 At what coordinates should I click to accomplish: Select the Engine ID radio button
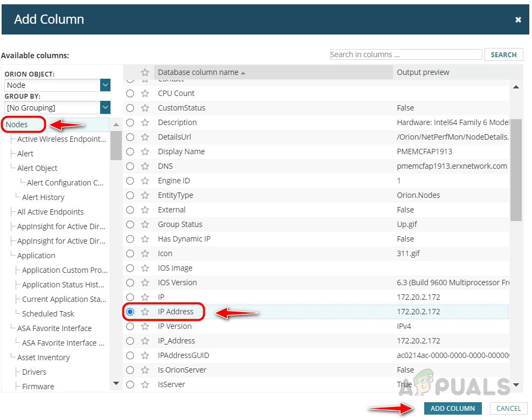point(130,181)
